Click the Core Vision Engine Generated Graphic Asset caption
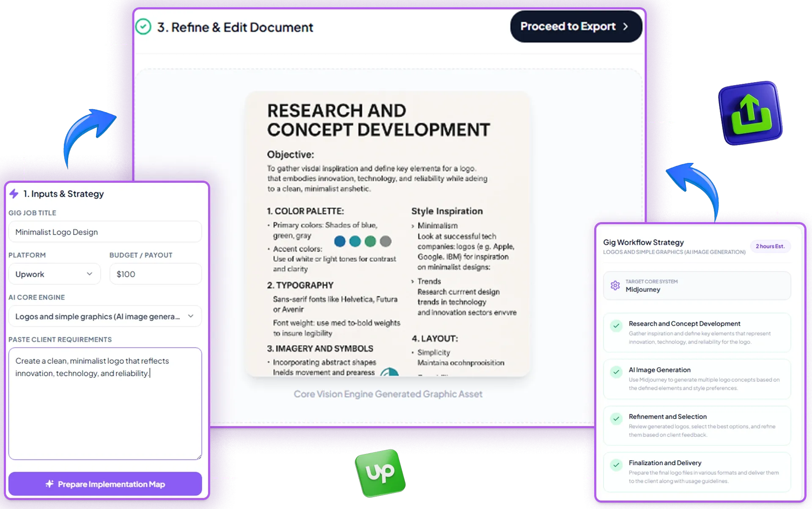This screenshot has height=509, width=812. 388,394
